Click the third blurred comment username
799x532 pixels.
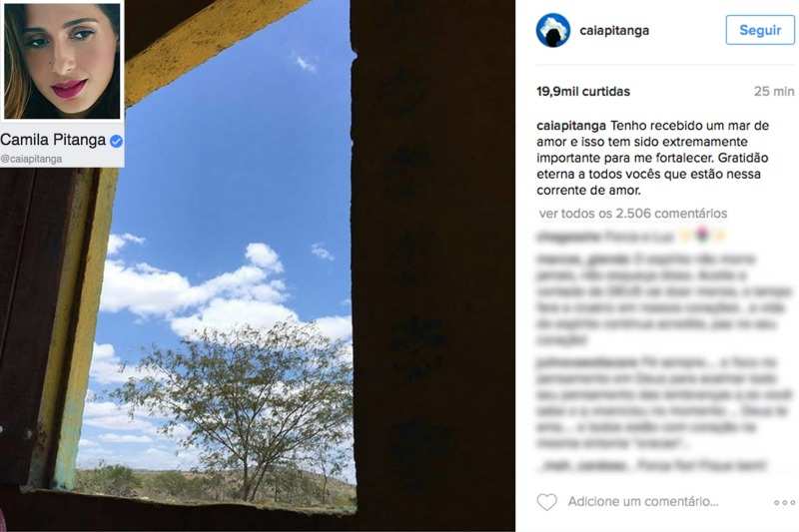pyautogui.click(x=587, y=362)
